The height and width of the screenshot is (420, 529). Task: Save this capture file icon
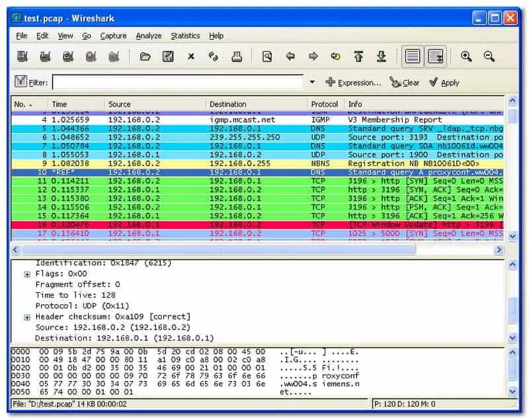click(168, 56)
